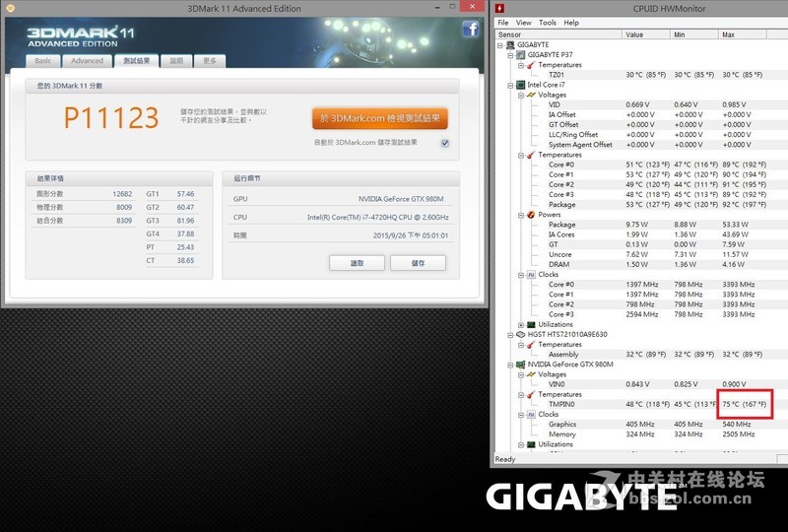Toggle auto-save results to 3DMark.com checkbox

(x=445, y=143)
